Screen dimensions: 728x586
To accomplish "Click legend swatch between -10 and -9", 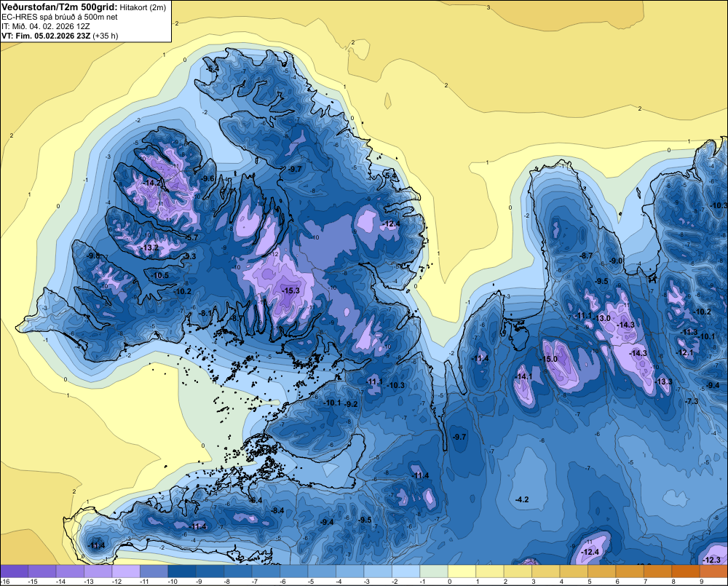I will coord(181,571).
